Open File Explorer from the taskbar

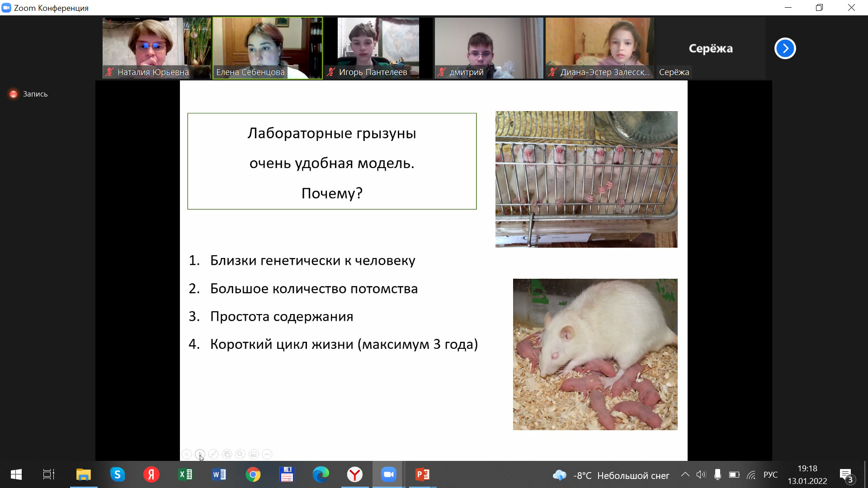coord(84,474)
